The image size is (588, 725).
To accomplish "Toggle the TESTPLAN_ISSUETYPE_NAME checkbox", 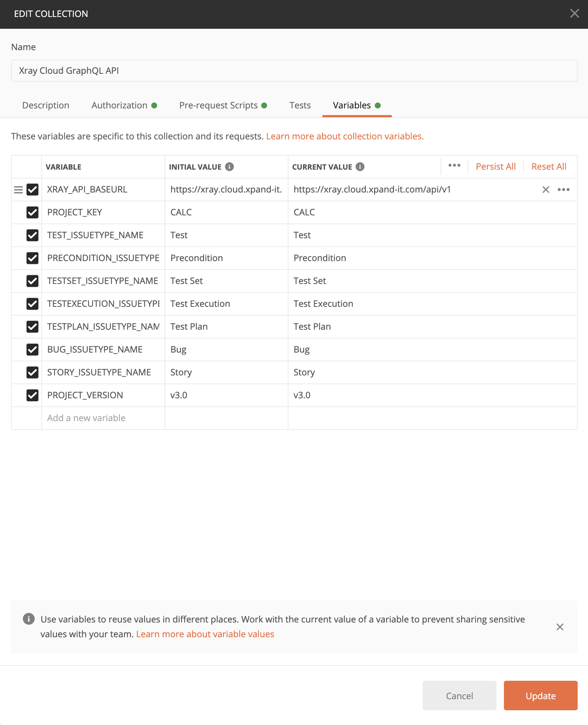I will pyautogui.click(x=32, y=327).
